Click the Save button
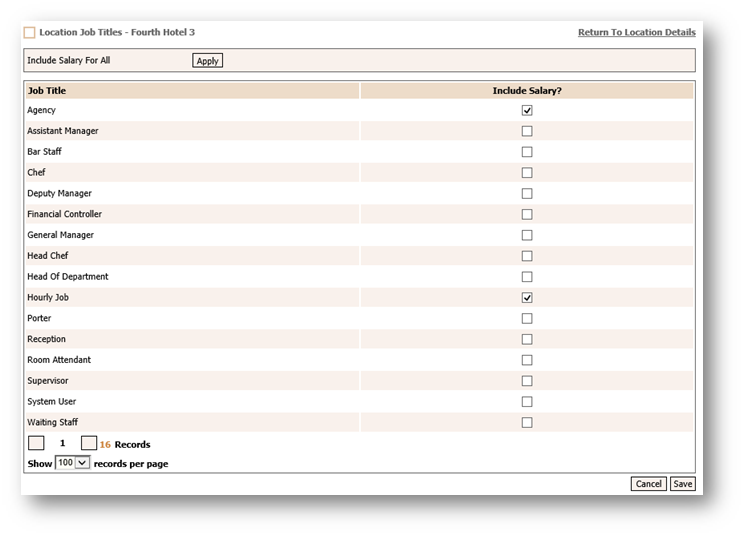745x537 pixels. tap(682, 484)
